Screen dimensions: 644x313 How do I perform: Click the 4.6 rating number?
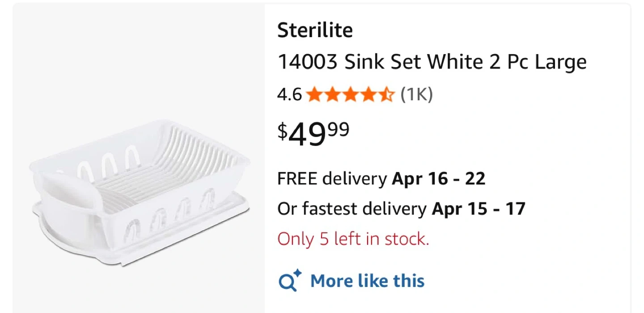point(289,95)
